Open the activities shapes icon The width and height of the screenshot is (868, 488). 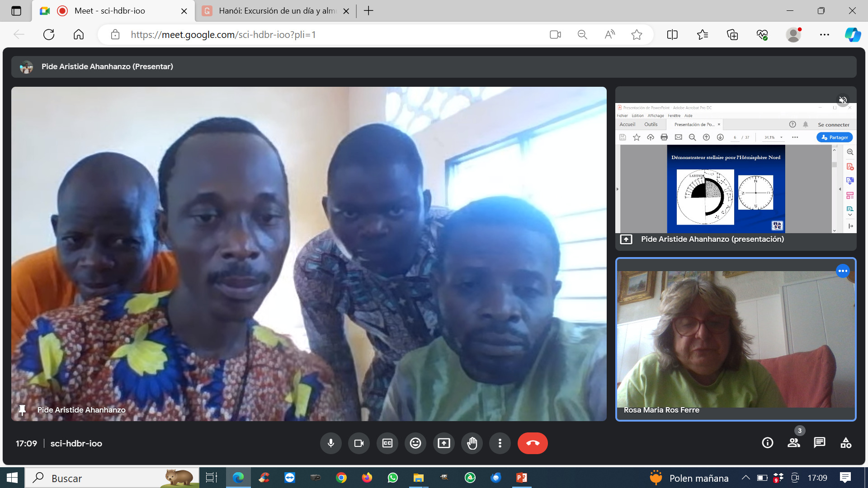coord(846,443)
